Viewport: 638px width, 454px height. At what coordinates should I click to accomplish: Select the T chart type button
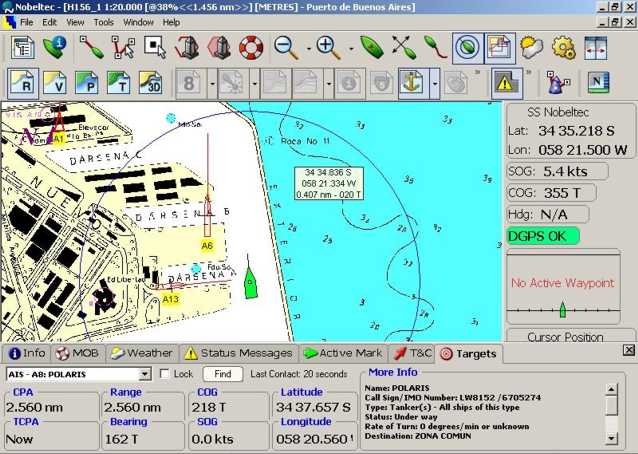pyautogui.click(x=119, y=83)
